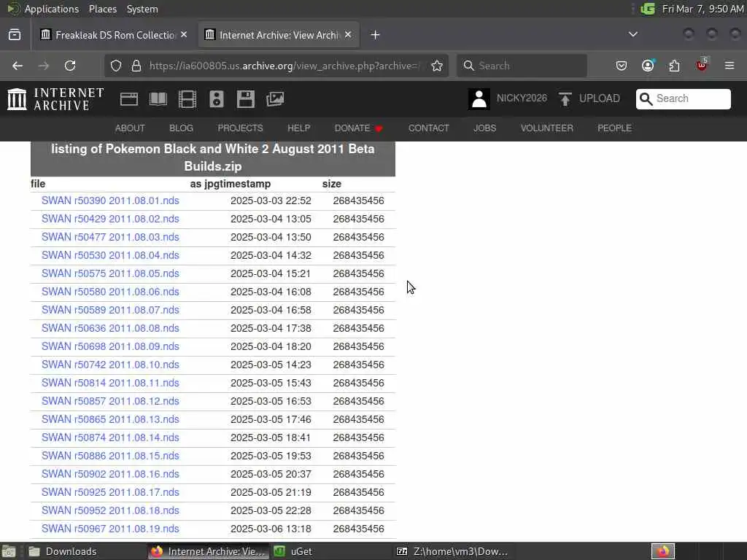747x560 pixels.
Task: Open a new browser tab
Action: coord(375,35)
